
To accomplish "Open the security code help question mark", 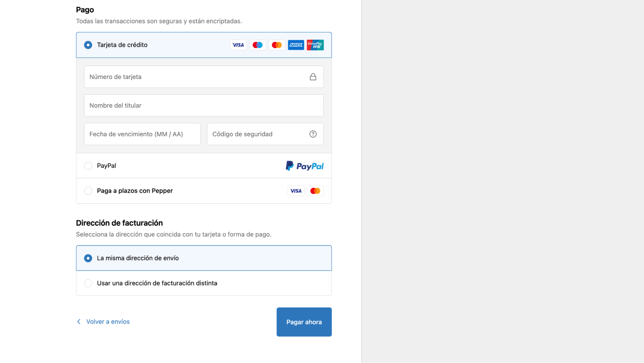I will [x=313, y=134].
